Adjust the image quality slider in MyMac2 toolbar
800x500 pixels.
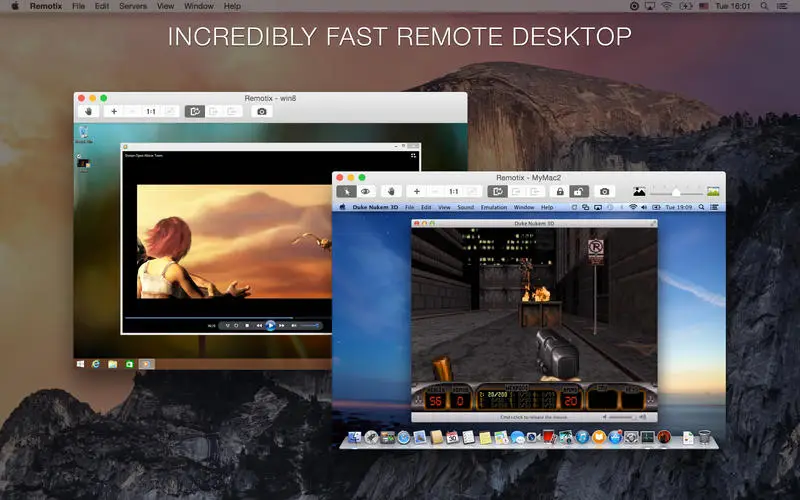[677, 192]
